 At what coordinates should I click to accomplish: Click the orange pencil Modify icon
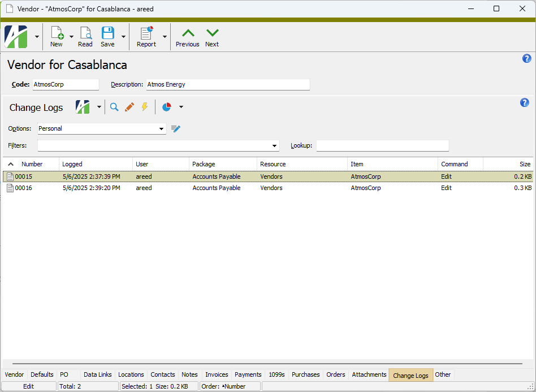click(129, 107)
